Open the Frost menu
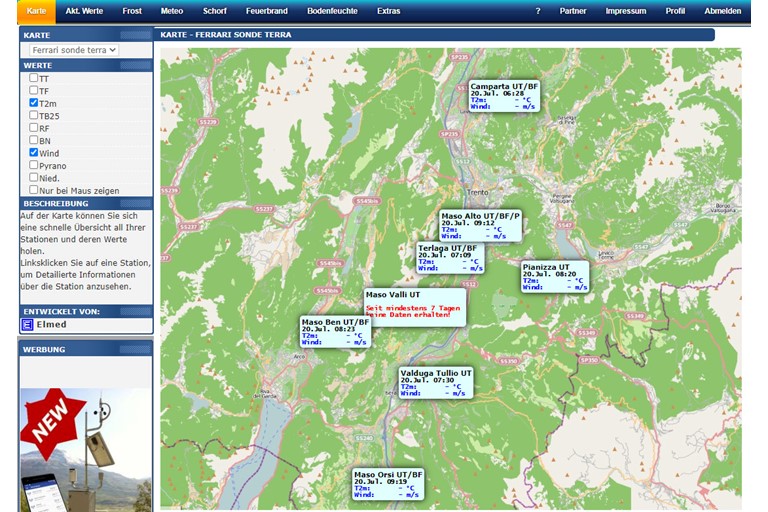Screen dimensions: 768x512 coord(132,11)
